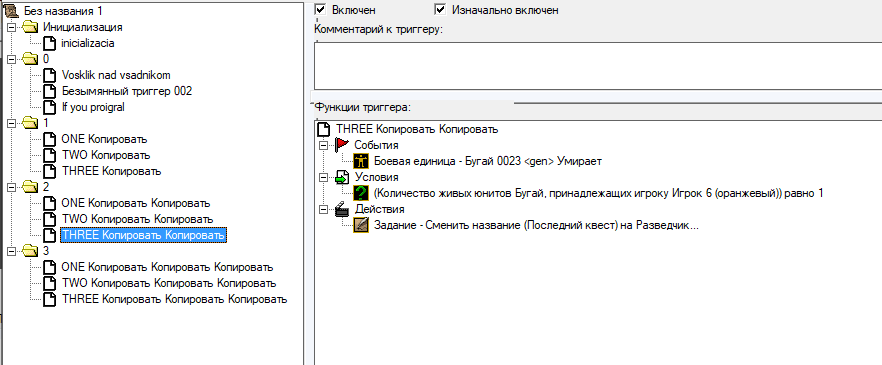
Task: Click the folder icon for category 0
Action: click(31, 58)
